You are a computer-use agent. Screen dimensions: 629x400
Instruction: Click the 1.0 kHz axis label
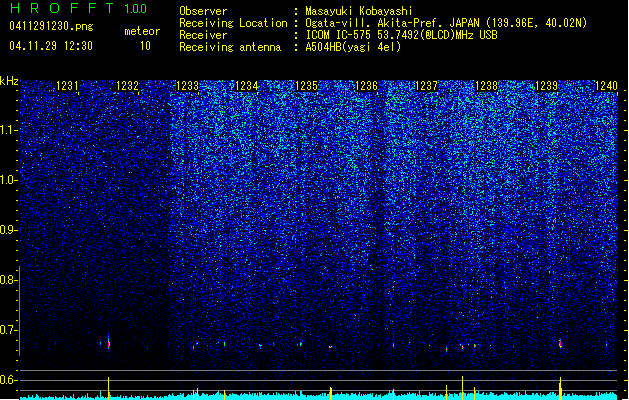(x=9, y=180)
